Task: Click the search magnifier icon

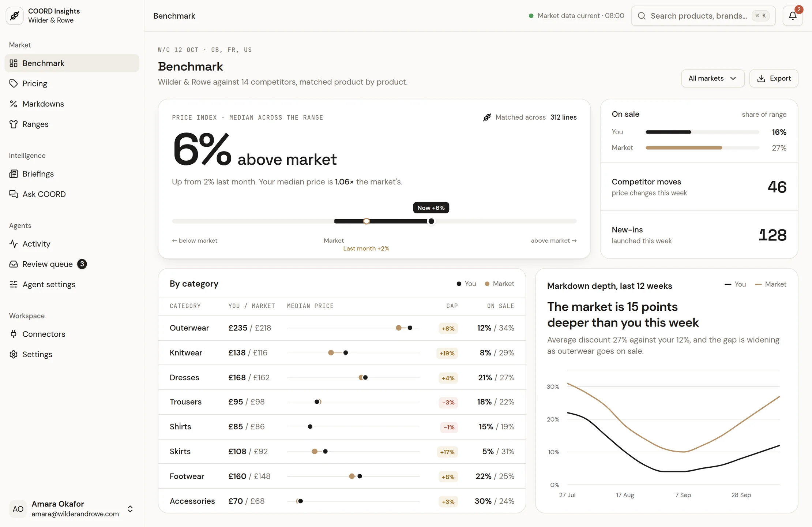Action: [642, 16]
